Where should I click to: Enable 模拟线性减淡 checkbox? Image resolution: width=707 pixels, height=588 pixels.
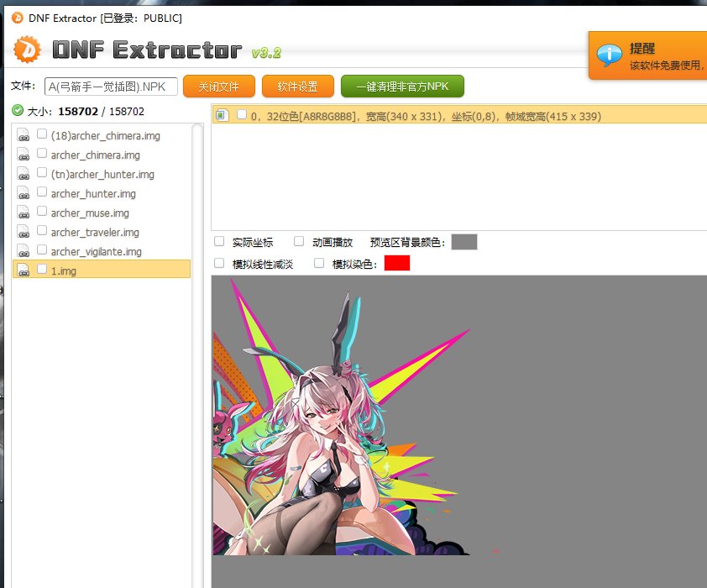(x=219, y=263)
